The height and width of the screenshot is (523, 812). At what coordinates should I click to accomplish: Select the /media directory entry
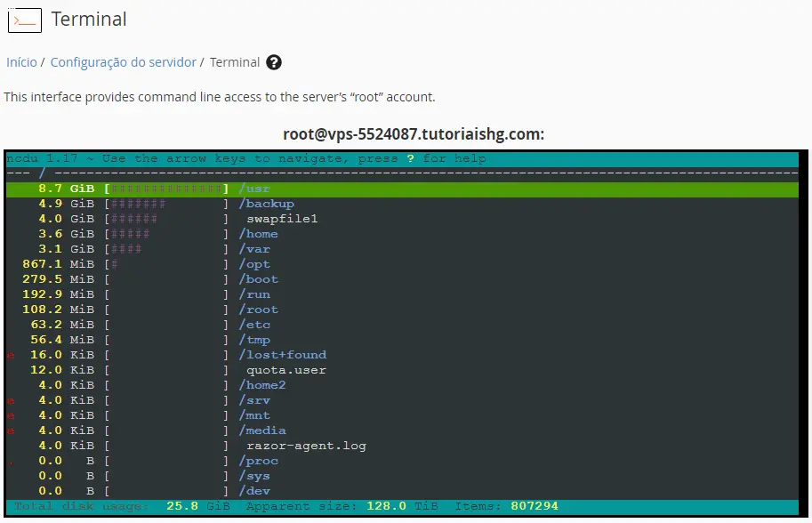pos(262,430)
